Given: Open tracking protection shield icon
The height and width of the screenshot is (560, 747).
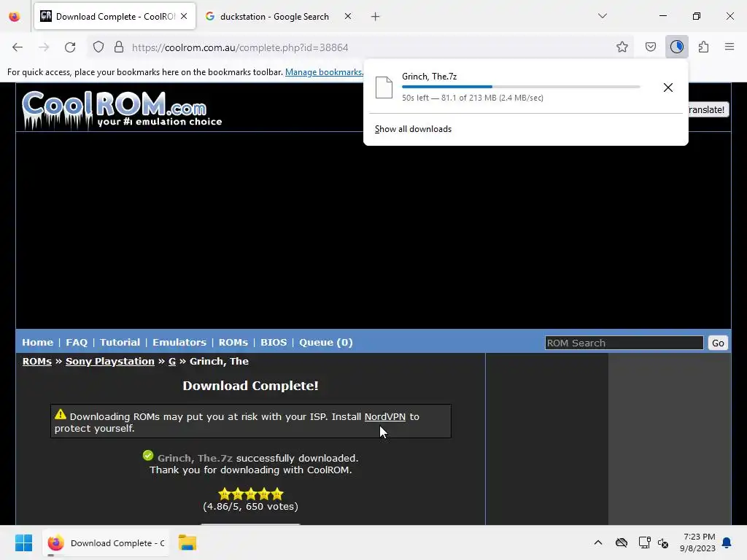Looking at the screenshot, I should (x=98, y=47).
